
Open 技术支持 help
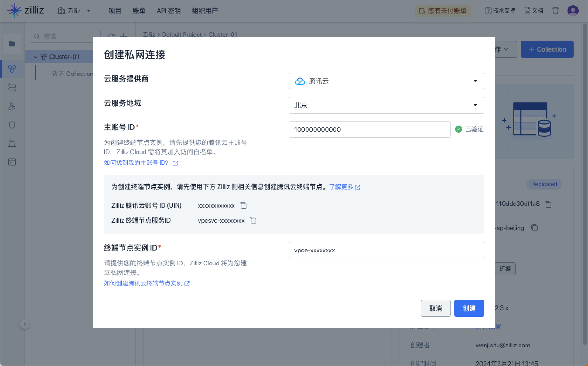coord(500,11)
